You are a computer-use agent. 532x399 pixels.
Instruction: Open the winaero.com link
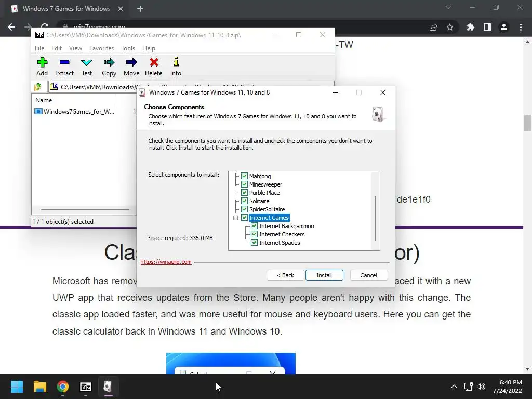166,262
